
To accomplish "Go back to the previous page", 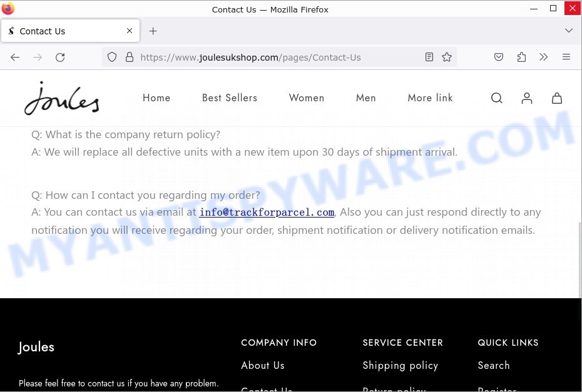I will (x=15, y=57).
